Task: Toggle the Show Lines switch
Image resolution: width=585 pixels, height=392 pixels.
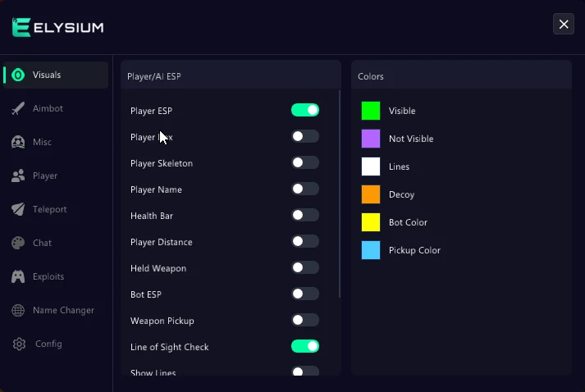Action: click(x=305, y=371)
